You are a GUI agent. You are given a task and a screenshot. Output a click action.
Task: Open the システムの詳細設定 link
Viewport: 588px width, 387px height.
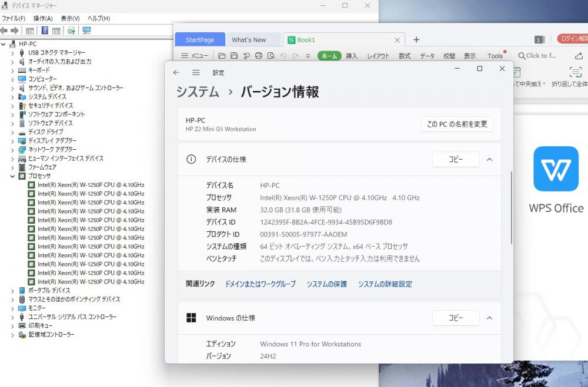click(x=385, y=284)
